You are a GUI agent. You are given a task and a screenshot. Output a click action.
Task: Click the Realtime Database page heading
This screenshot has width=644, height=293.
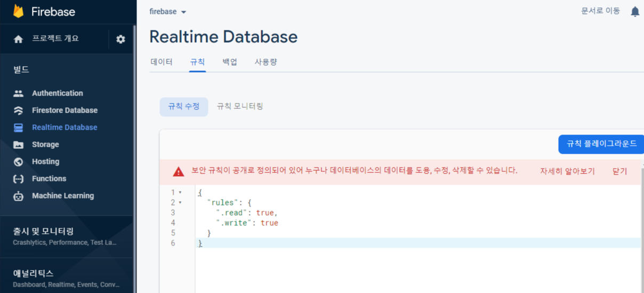click(x=223, y=37)
